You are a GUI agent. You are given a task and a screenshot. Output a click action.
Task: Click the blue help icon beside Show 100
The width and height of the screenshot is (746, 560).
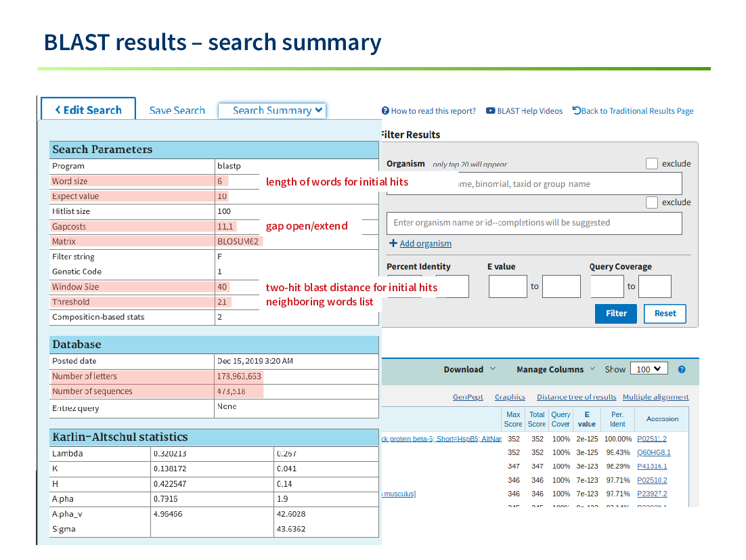point(682,370)
